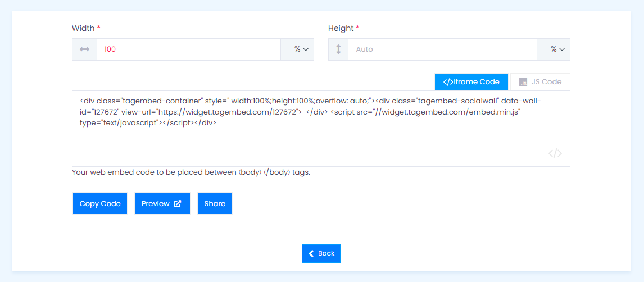
Task: Click the horizontal width arrow icon
Action: (x=85, y=49)
